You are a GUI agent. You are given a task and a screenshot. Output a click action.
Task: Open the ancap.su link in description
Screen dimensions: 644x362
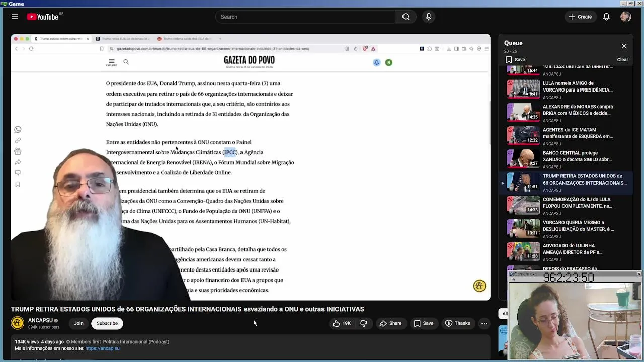coord(102,348)
